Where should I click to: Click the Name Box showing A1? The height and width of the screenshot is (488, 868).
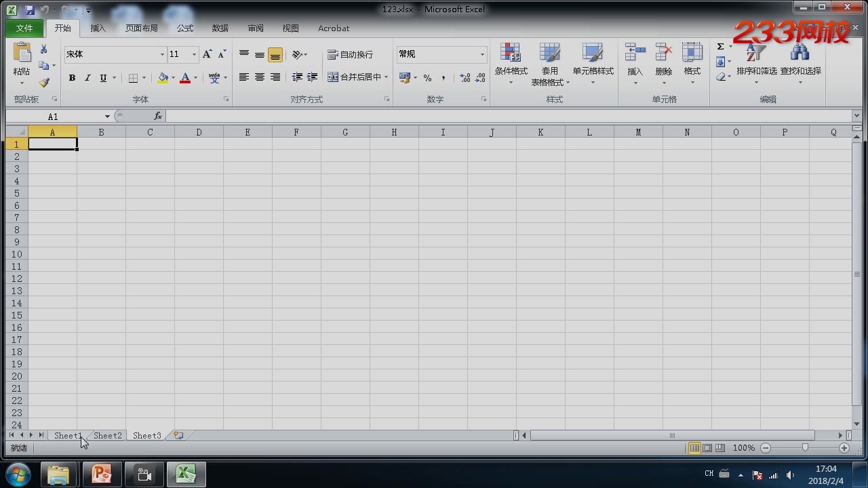(53, 117)
